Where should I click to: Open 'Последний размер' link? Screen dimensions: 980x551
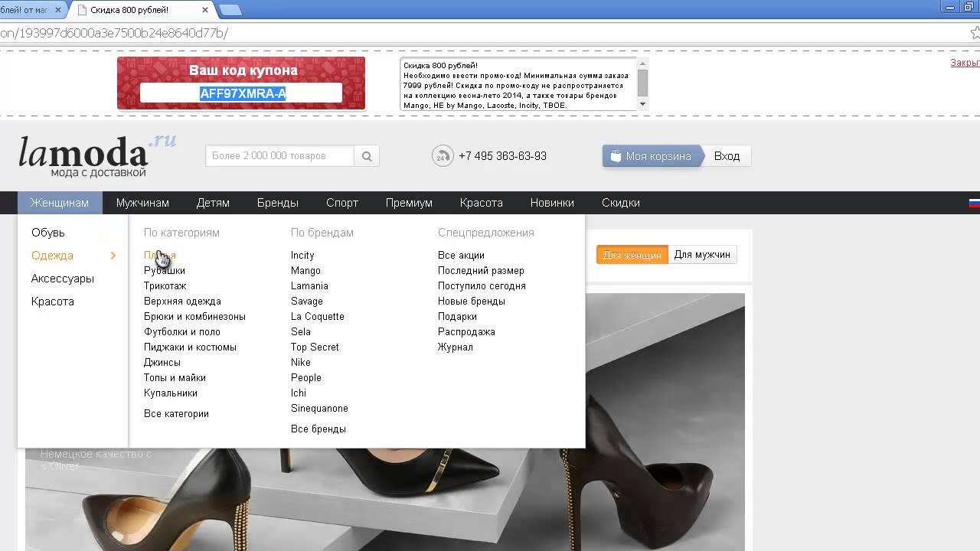click(x=481, y=271)
